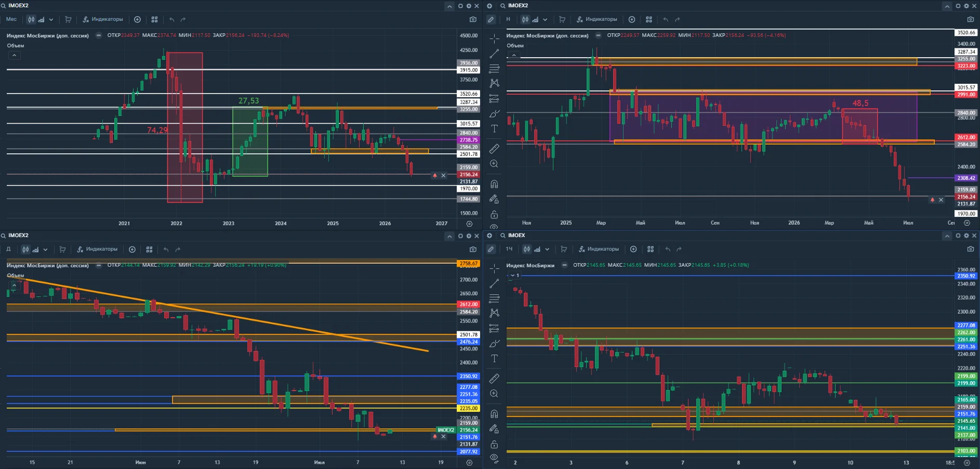This screenshot has width=980, height=469.
Task: Click blue 2350.92 level label in hourly chart
Action: (966, 276)
